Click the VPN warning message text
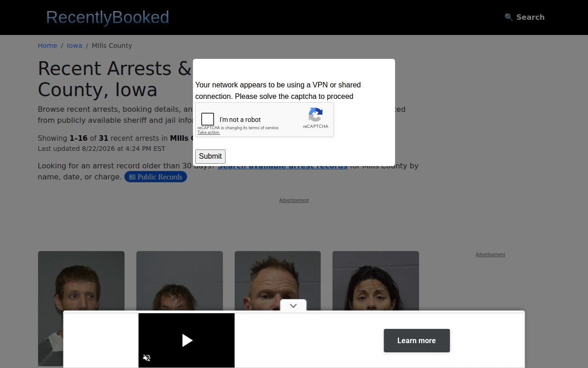 [x=278, y=91]
